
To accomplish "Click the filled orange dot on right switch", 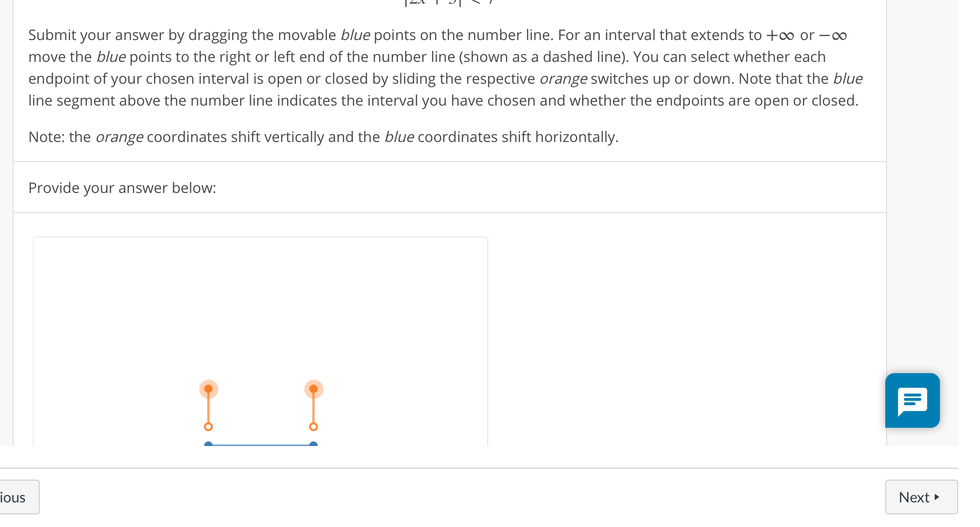I will pos(313,388).
